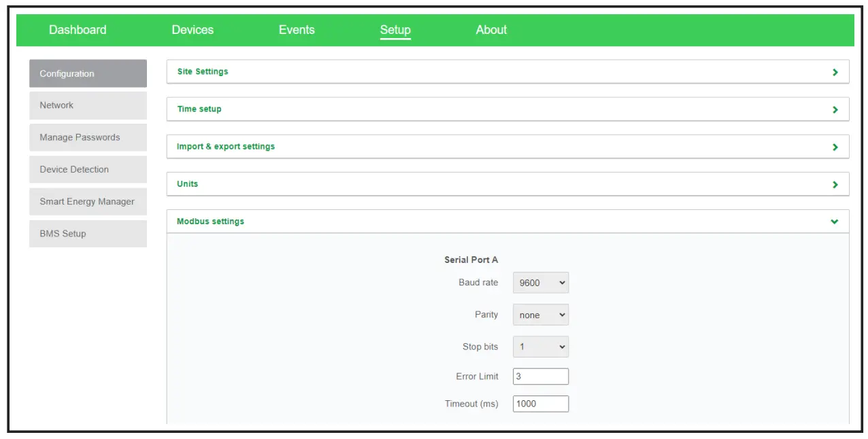Screen dimensions: 868x439
Task: Collapse the Modbus settings section chevron
Action: pyautogui.click(x=836, y=221)
